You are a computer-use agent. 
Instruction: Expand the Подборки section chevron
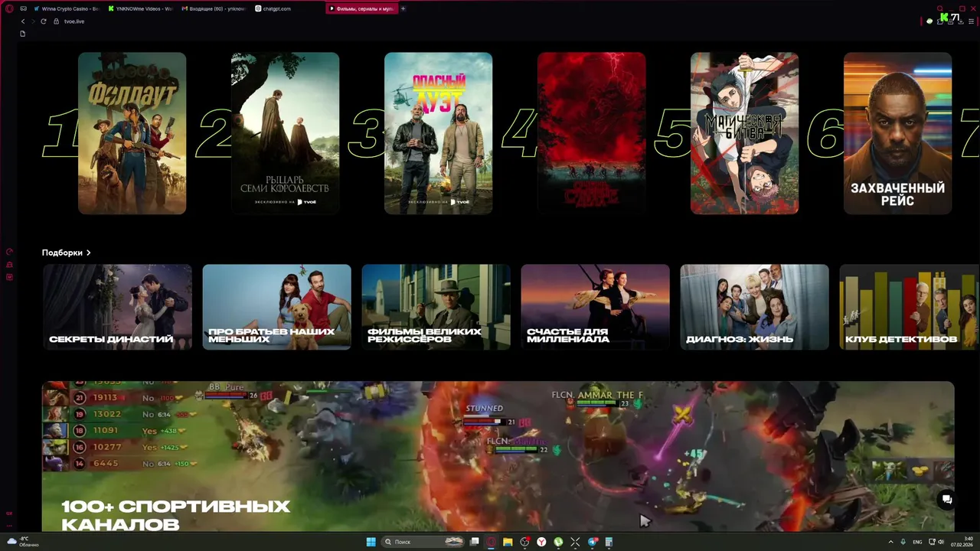(x=89, y=253)
